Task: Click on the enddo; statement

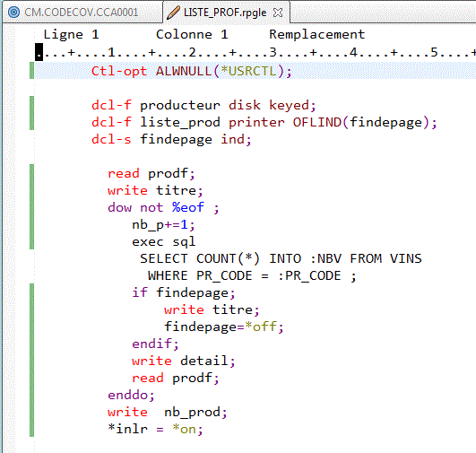Action: click(x=131, y=395)
